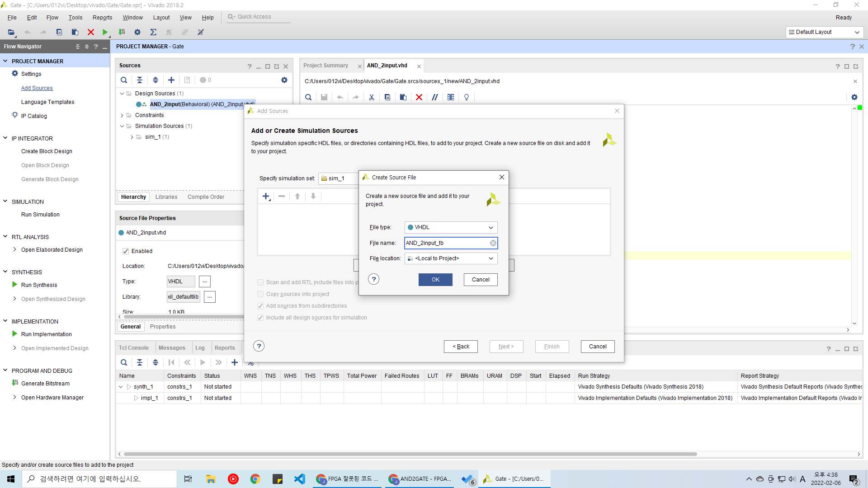This screenshot has height=488, width=868.
Task: Click the Back button in wizard
Action: coord(461,347)
